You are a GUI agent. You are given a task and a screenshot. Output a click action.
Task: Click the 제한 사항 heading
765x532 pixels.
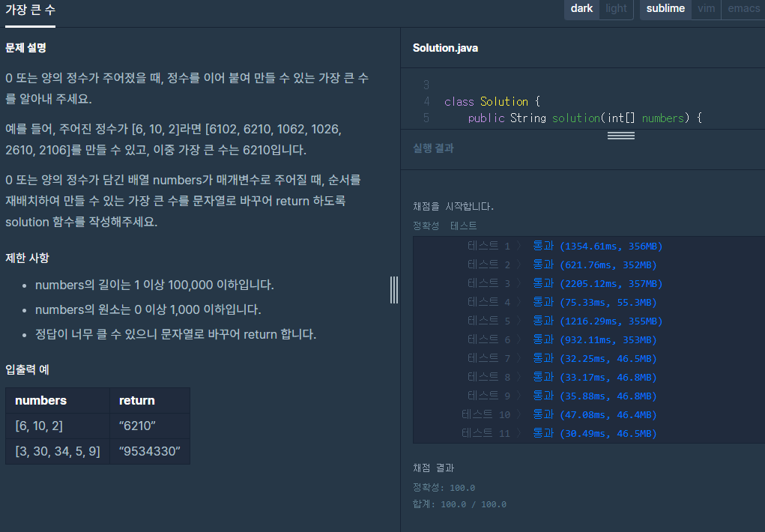27,258
